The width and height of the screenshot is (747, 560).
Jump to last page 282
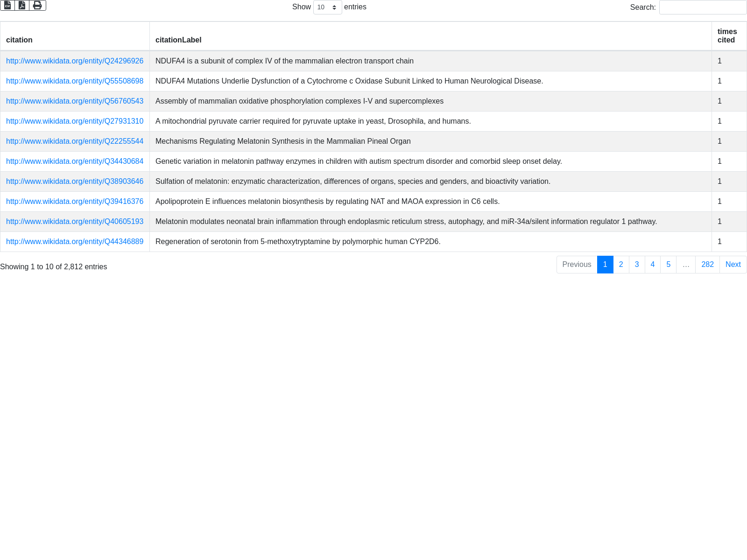tap(707, 265)
